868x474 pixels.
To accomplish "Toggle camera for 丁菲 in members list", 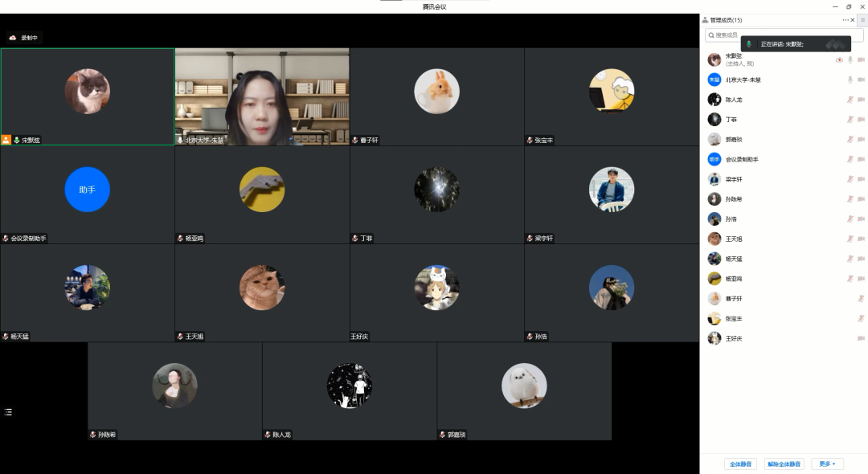I will (861, 120).
